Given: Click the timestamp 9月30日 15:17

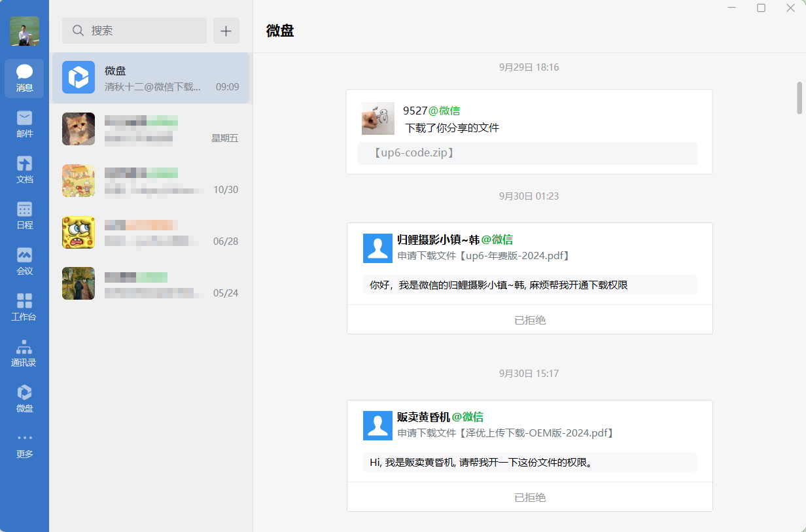Looking at the screenshot, I should click(x=529, y=374).
